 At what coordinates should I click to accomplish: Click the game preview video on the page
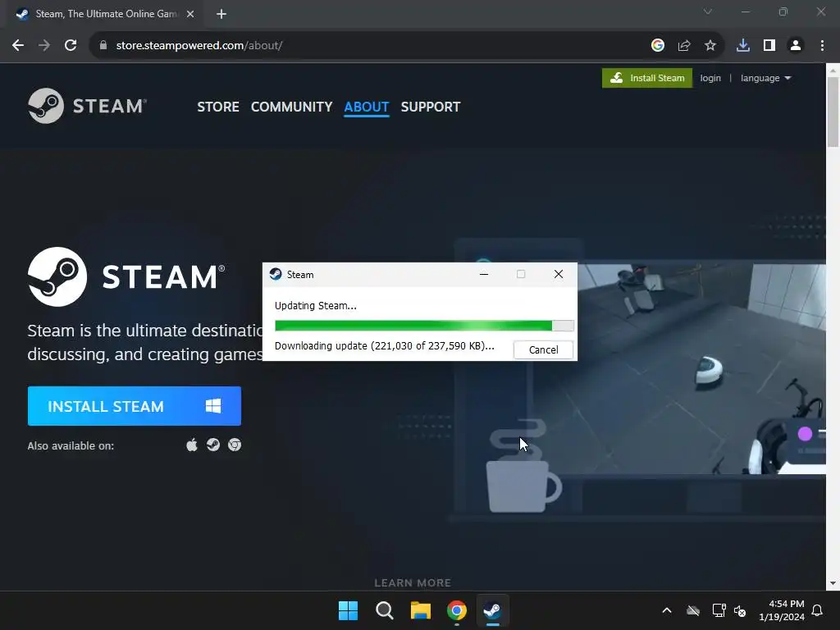coord(678,368)
